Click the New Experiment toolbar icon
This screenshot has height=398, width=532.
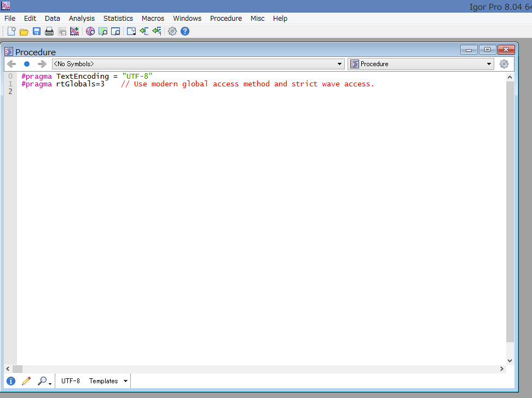click(11, 31)
